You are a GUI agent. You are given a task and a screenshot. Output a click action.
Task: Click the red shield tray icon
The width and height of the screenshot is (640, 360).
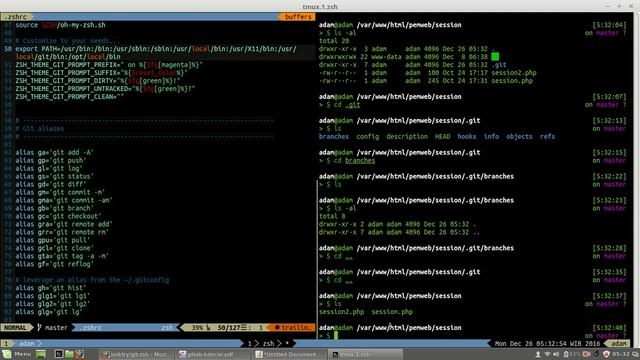click(x=607, y=354)
